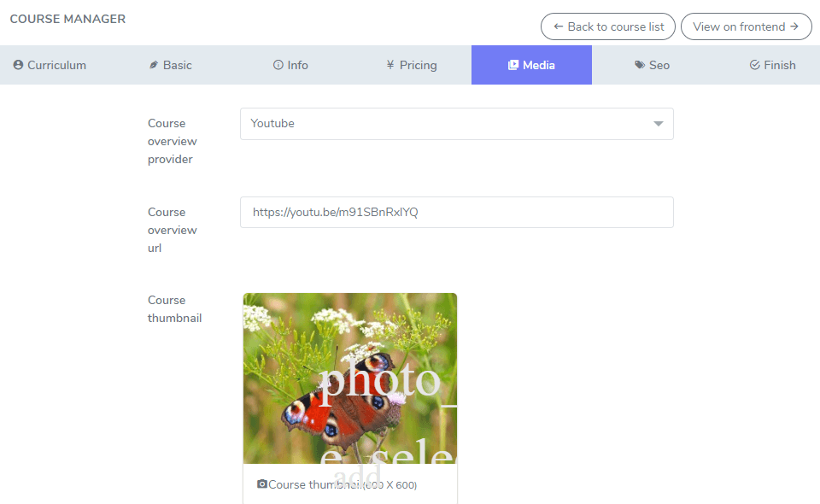Click the right arrow in View on frontend
The image size is (820, 504).
coord(794,26)
